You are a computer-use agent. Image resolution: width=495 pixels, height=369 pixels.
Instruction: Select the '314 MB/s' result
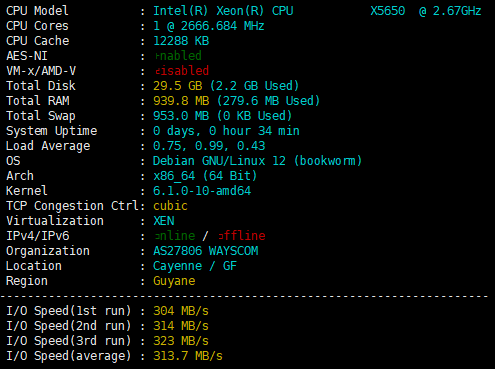point(181,326)
